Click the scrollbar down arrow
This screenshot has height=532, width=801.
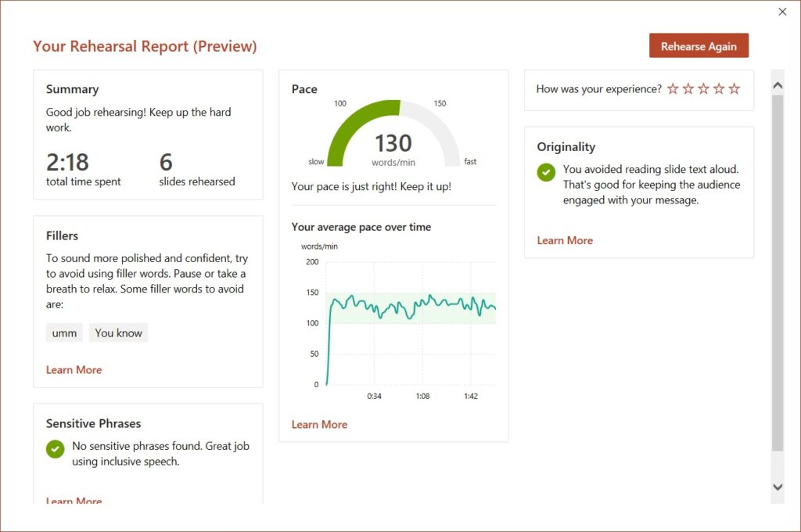tap(778, 487)
